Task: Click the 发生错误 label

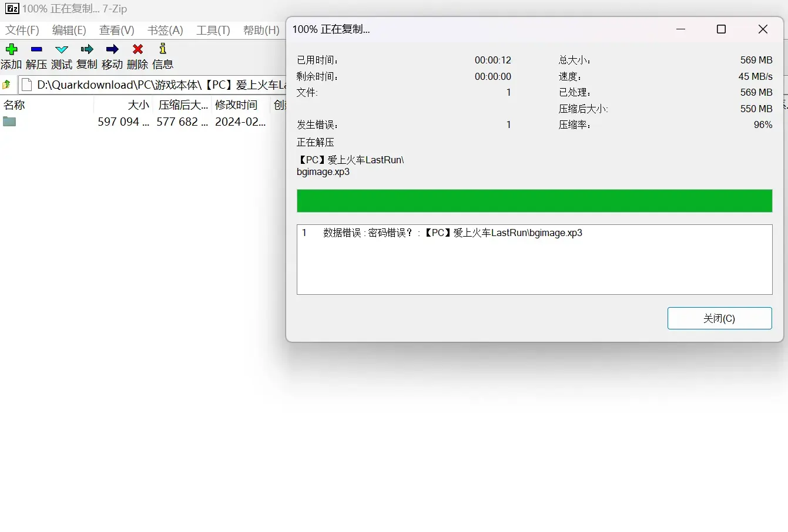Action: coord(317,124)
